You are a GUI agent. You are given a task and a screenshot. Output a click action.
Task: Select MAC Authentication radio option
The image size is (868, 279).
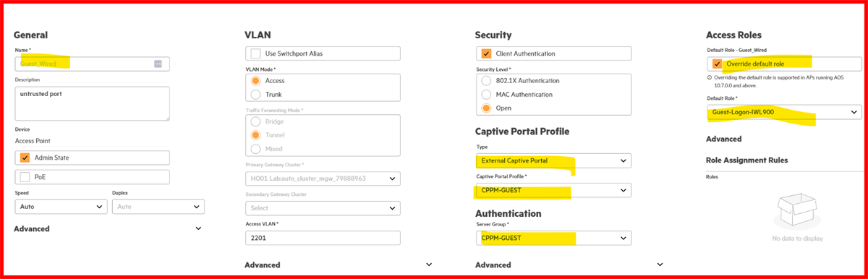click(x=486, y=95)
